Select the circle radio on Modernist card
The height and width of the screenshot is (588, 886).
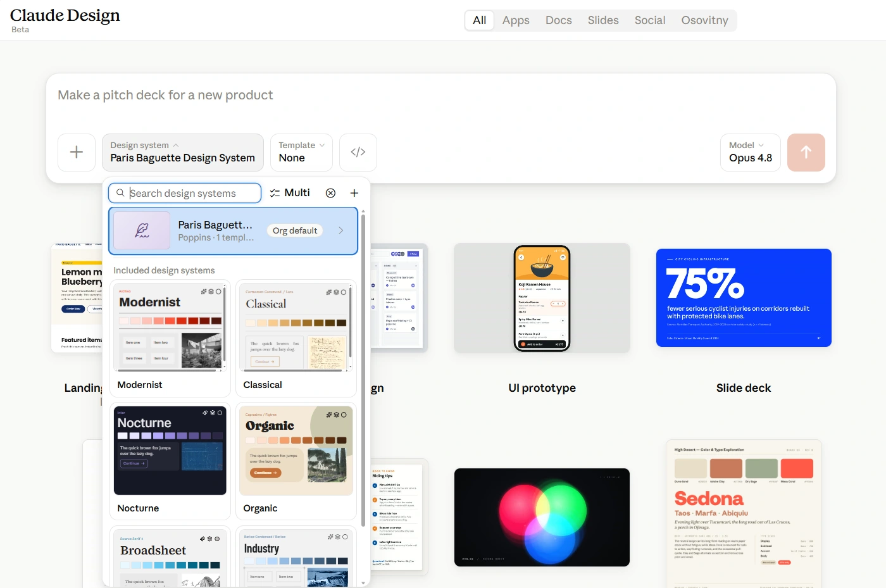click(218, 292)
